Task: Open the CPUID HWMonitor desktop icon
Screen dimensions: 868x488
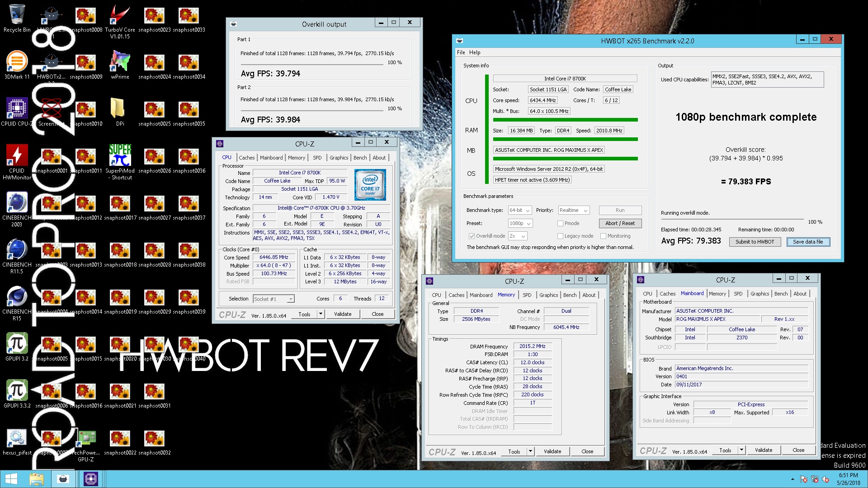Action: (17, 162)
